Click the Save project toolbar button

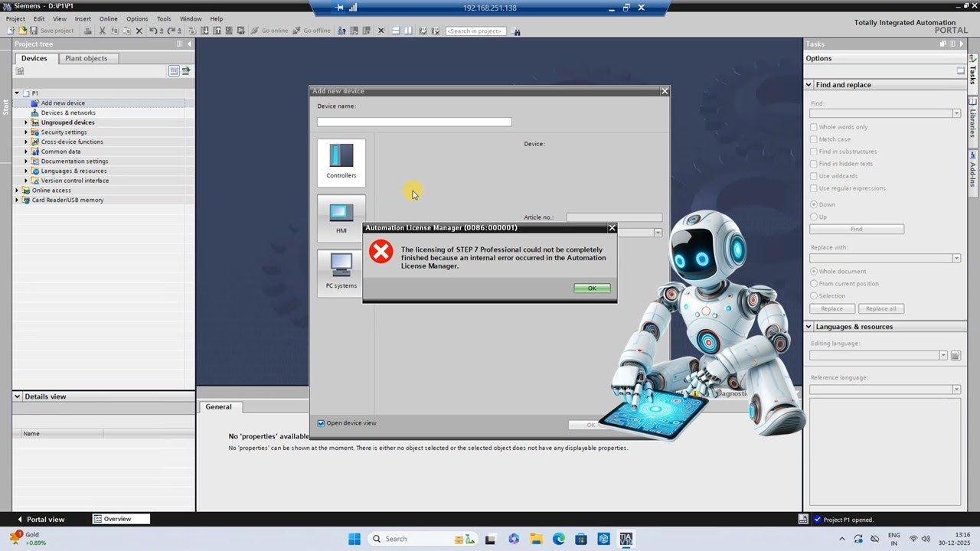pos(52,31)
